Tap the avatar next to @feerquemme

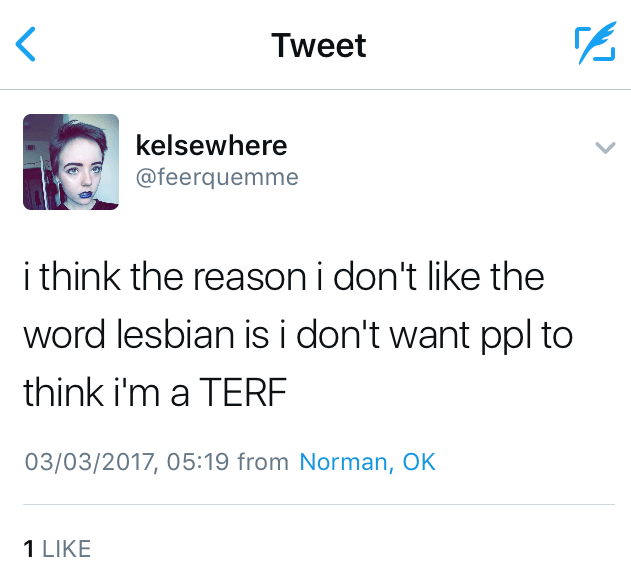pyautogui.click(x=71, y=161)
